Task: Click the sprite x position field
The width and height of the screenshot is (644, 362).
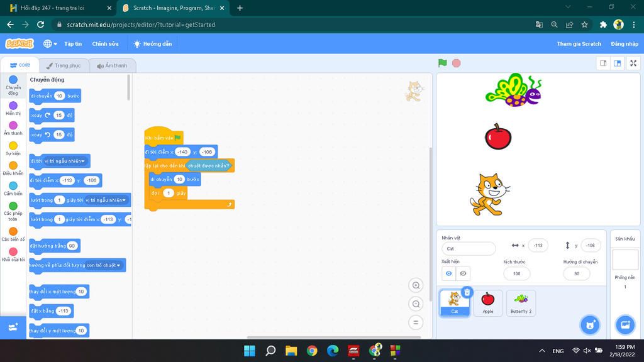Action: click(x=538, y=246)
